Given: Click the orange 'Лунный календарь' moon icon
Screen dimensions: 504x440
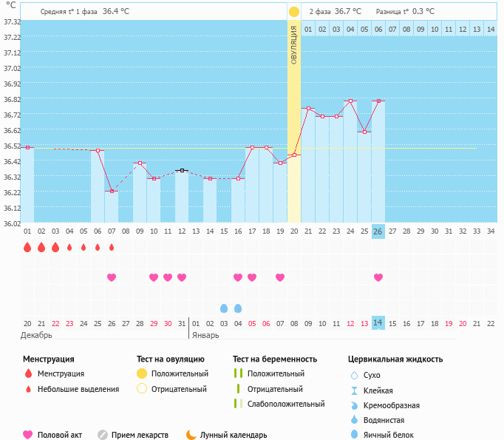Looking at the screenshot, I should pyautogui.click(x=191, y=435).
